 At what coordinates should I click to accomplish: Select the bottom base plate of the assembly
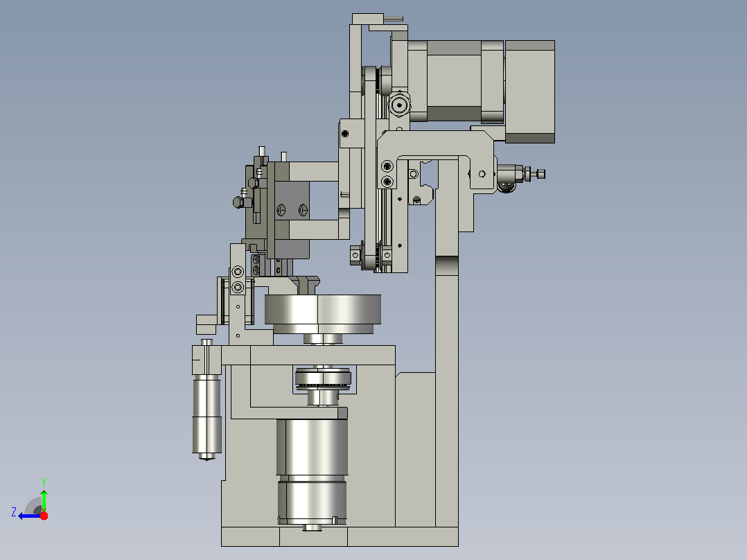click(x=340, y=536)
